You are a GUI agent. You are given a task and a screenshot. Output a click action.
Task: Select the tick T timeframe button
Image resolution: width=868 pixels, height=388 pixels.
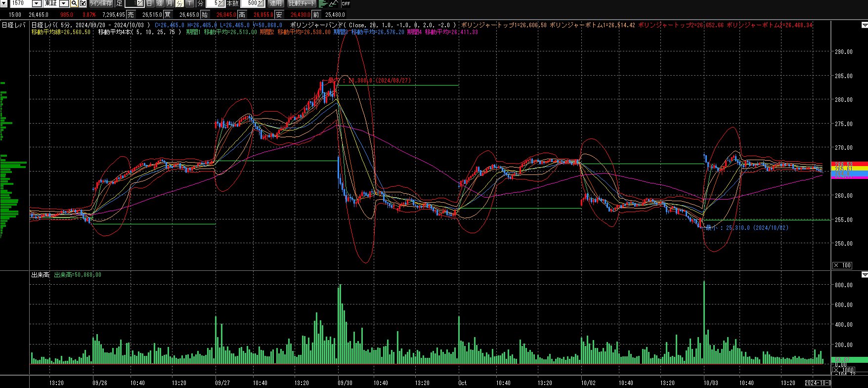[190, 3]
